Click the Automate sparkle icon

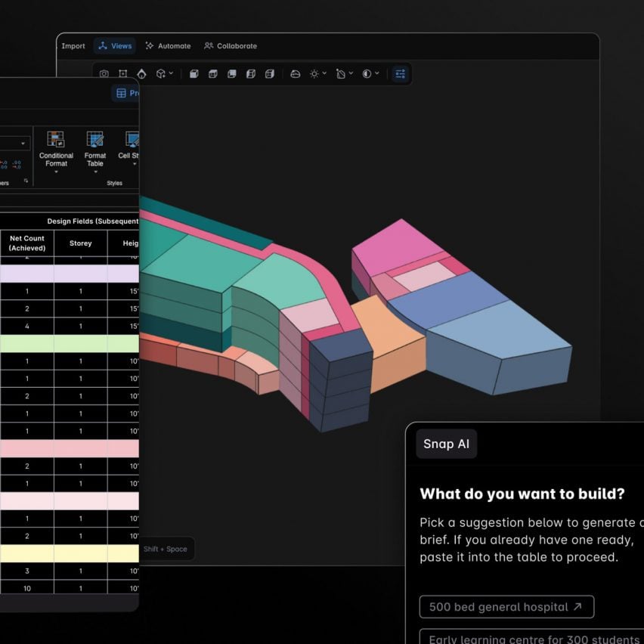coord(150,45)
